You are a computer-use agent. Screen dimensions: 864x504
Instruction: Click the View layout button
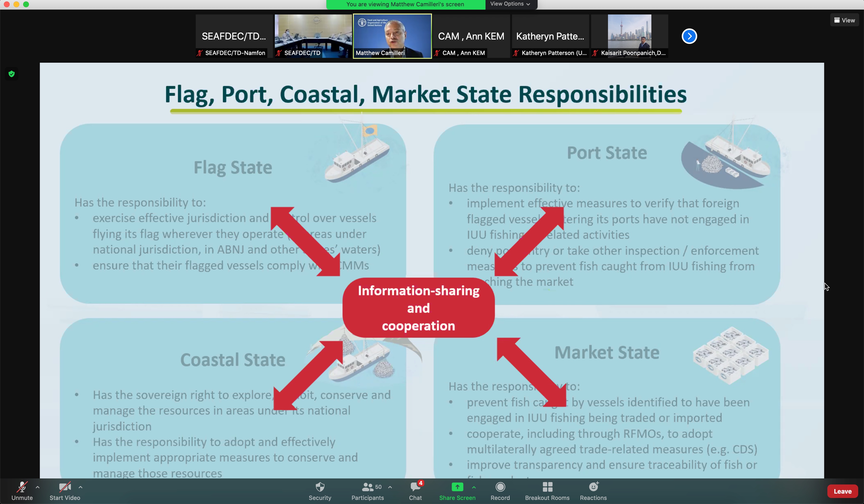click(x=844, y=20)
